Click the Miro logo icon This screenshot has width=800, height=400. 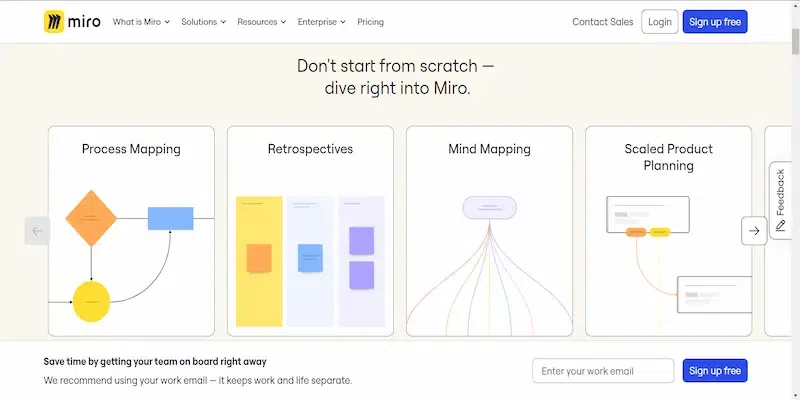point(54,21)
